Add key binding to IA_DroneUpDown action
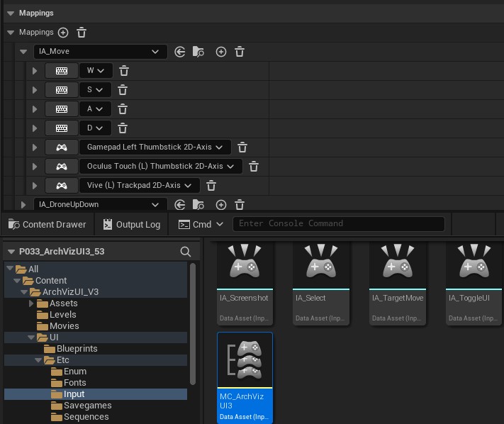Viewport: 504px width, 424px height. point(221,205)
